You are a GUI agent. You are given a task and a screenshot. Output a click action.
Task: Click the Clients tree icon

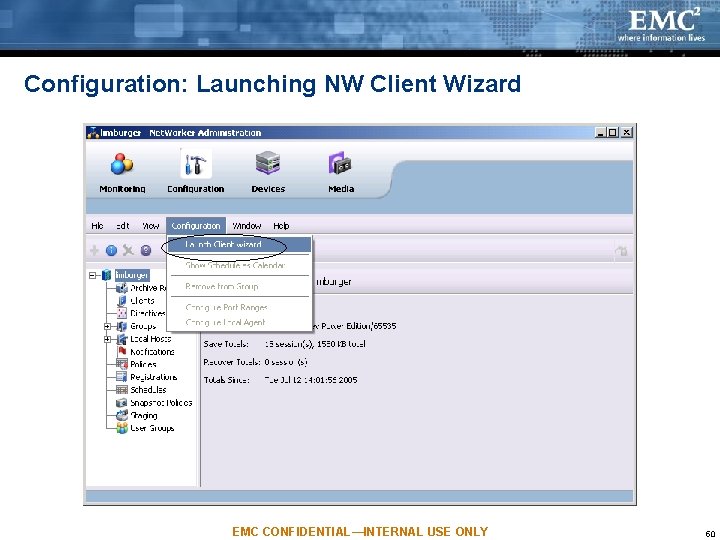(122, 301)
